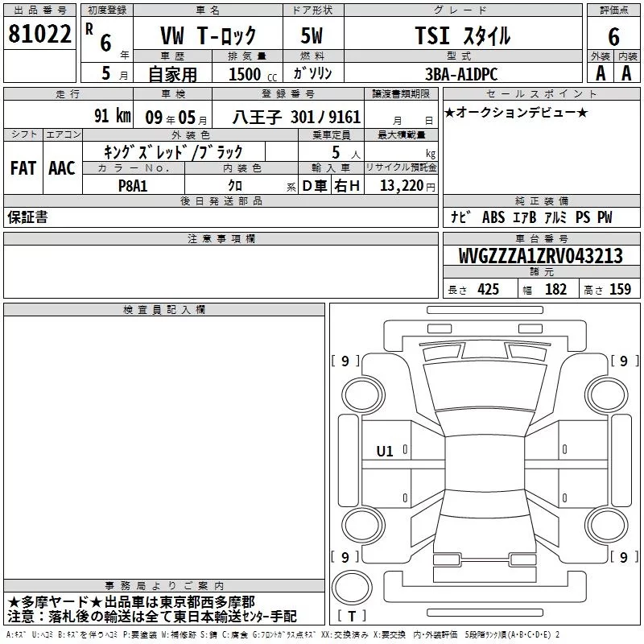Image resolution: width=644 pixels, height=644 pixels.
Task: Click ★多摩ヤード★ notice line
Action: pyautogui.click(x=131, y=602)
